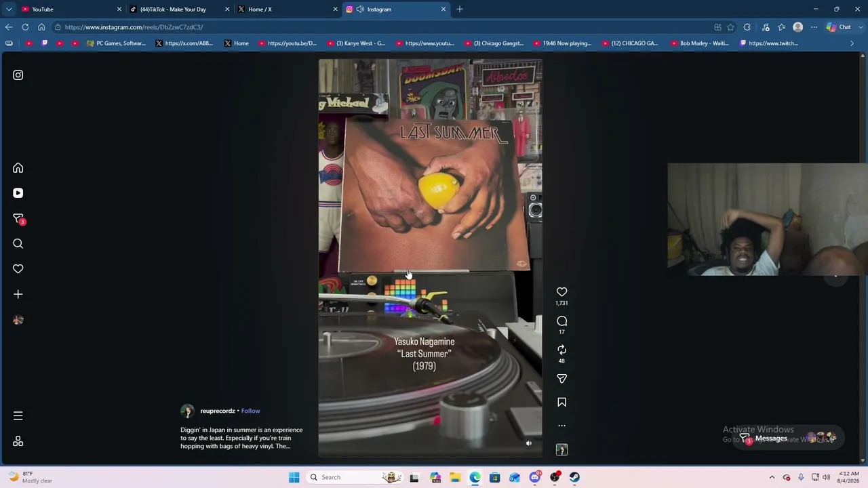Viewport: 868px width, 488px height.
Task: Expand the tab actions dropdown
Action: (9, 9)
